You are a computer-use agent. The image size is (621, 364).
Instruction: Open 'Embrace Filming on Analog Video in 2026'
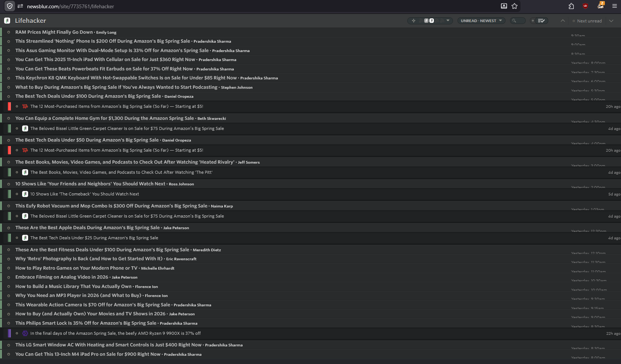61,277
